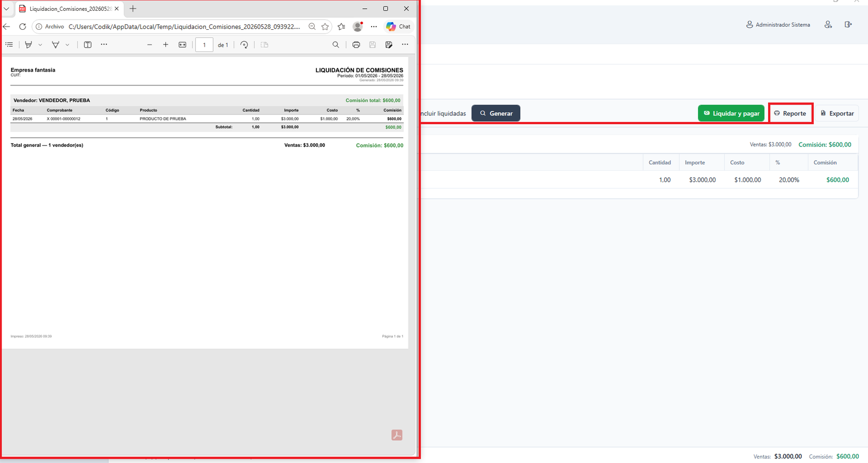Open a new browser tab

click(133, 9)
